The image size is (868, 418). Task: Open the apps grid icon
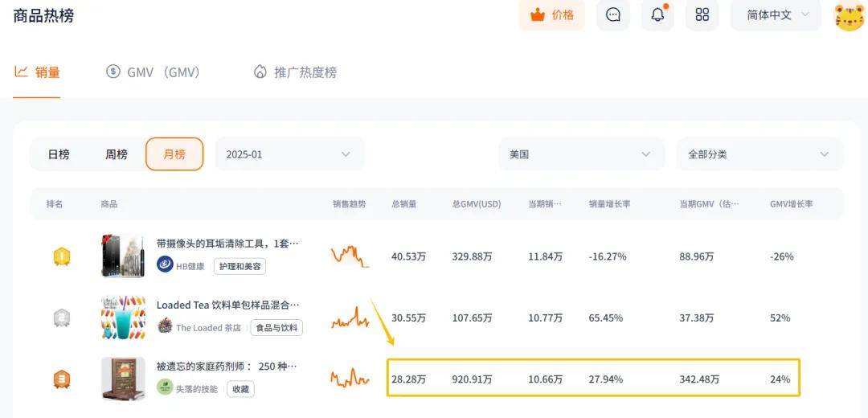click(702, 15)
